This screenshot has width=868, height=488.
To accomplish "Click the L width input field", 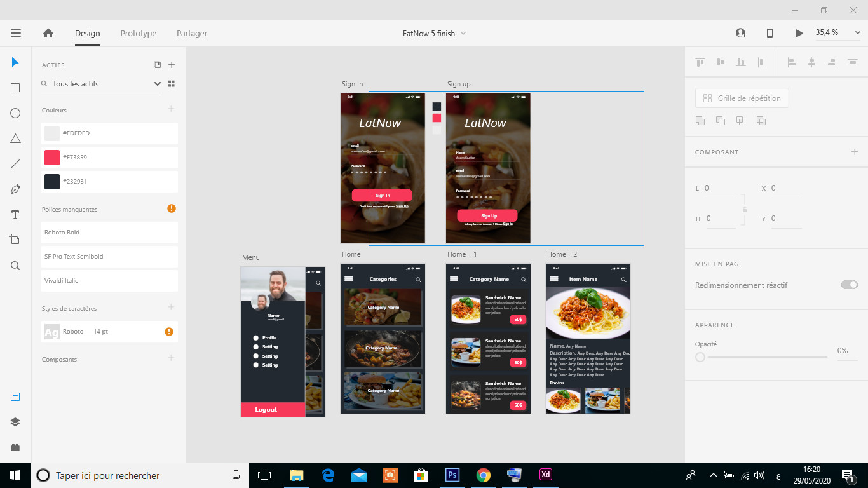I will [x=720, y=188].
